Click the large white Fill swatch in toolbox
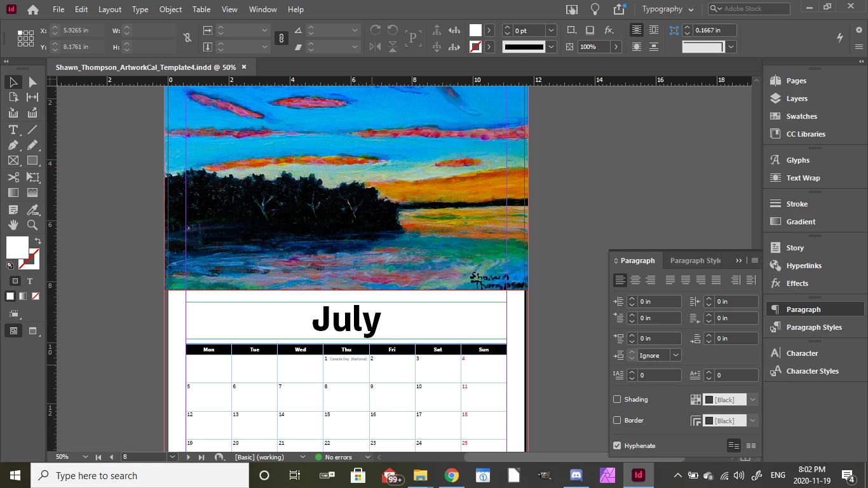The width and height of the screenshot is (868, 488). 17,247
